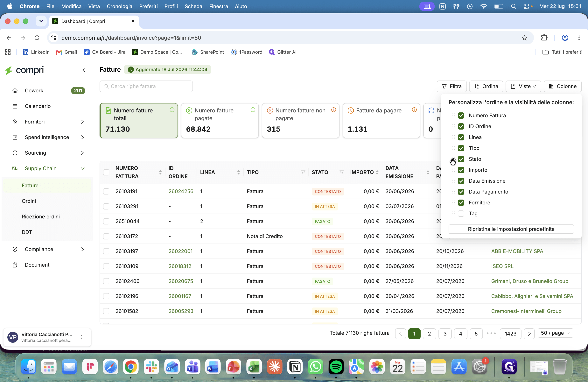Open the Ordini submenu item
This screenshot has height=382, width=588.
pyautogui.click(x=29, y=201)
